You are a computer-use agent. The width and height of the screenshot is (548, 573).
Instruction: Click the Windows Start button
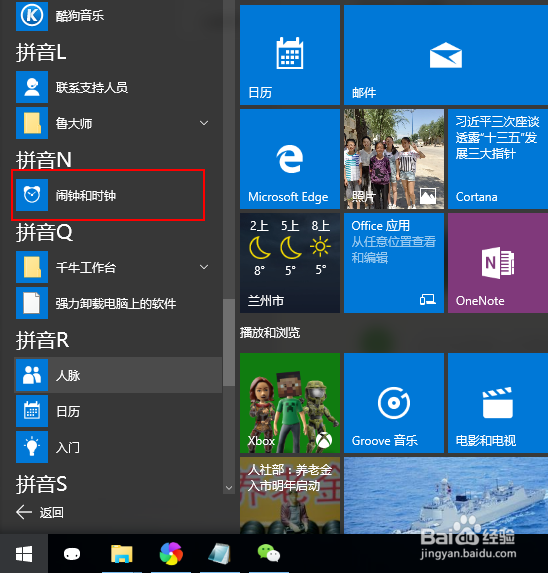[x=24, y=554]
